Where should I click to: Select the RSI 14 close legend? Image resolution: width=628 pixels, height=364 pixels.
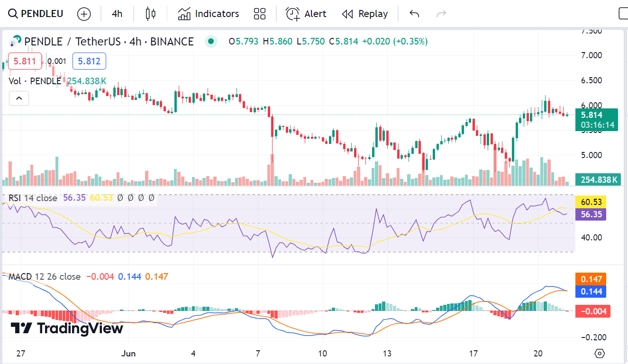(33, 198)
